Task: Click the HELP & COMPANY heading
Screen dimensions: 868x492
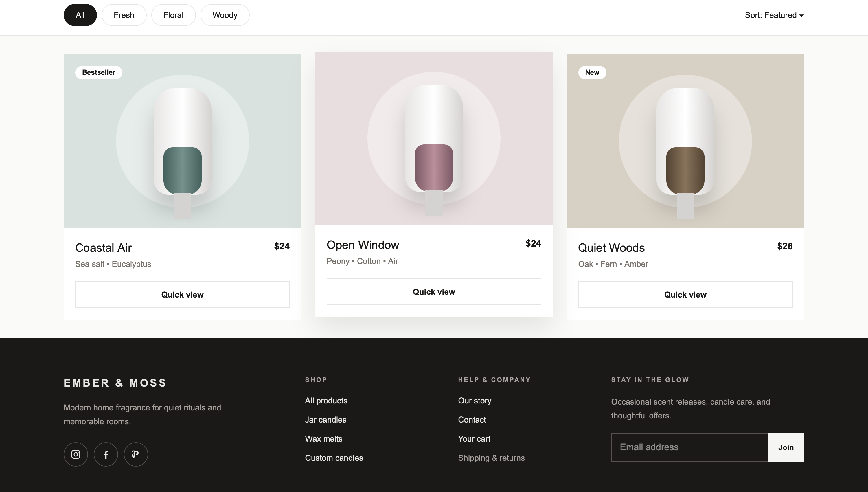Action: [x=494, y=380]
